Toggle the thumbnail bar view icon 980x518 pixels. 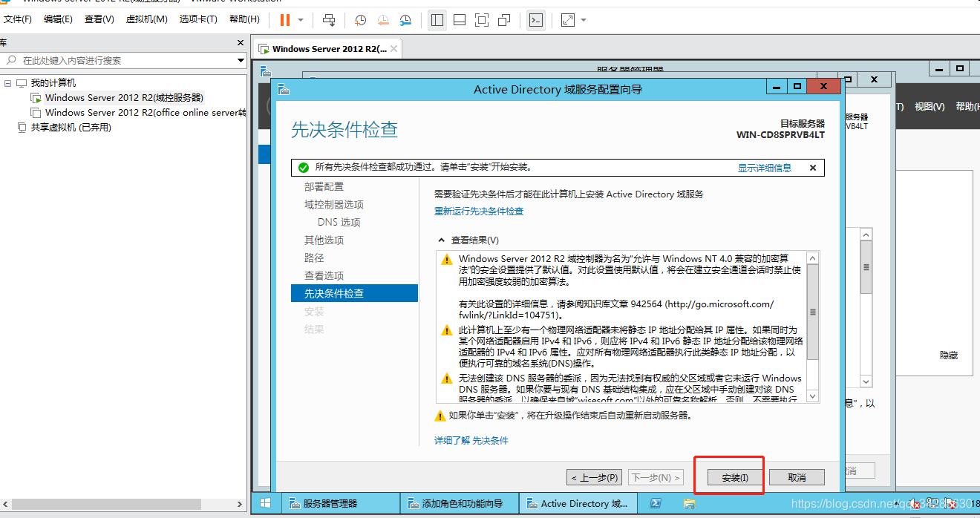[460, 20]
